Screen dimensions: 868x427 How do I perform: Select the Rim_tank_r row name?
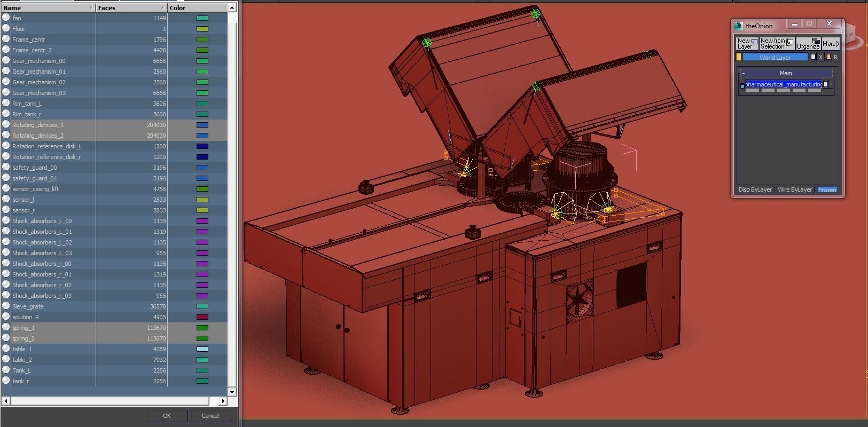[27, 114]
